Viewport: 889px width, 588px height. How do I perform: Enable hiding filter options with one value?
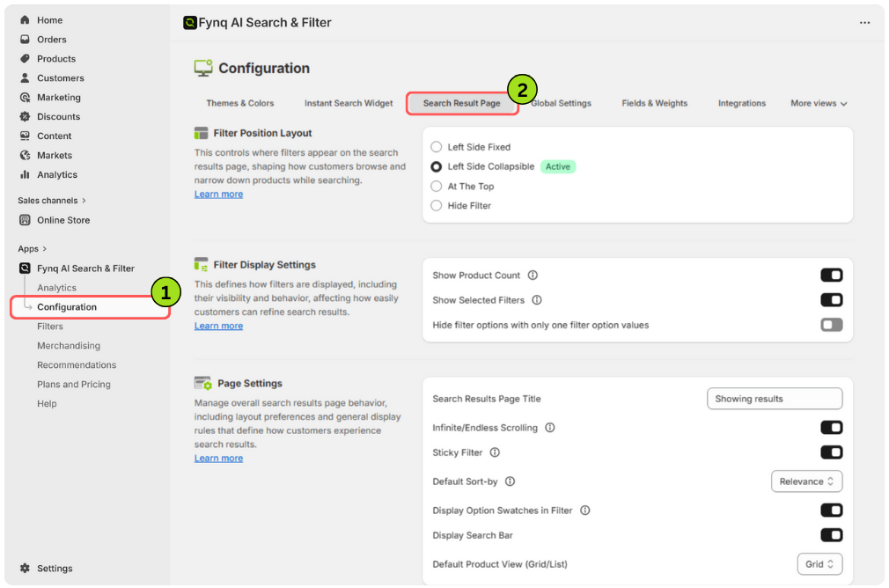coord(831,325)
